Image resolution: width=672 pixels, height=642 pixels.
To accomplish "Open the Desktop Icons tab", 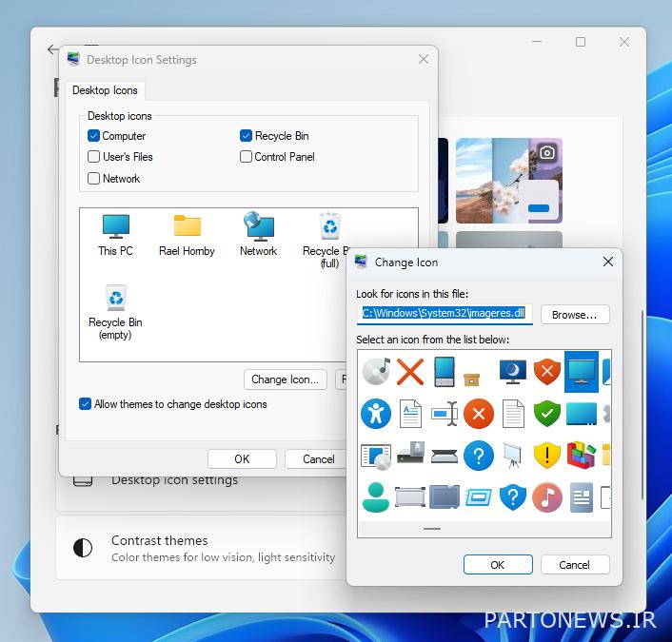I will (x=105, y=90).
